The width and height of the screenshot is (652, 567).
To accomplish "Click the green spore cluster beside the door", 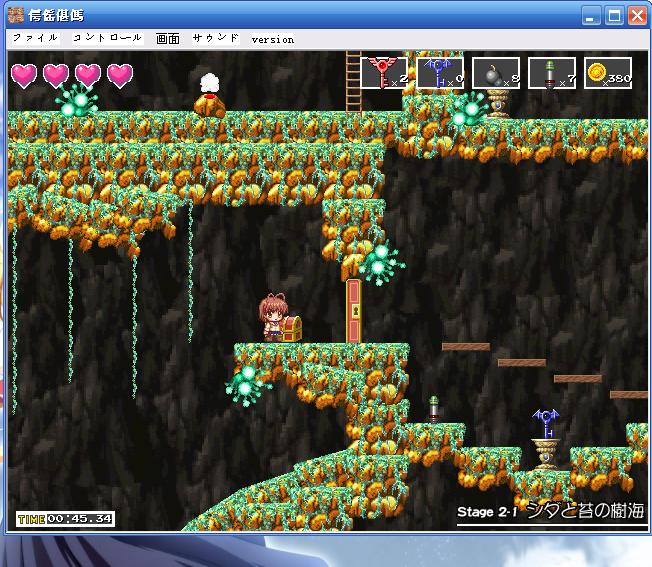I will (x=381, y=262).
